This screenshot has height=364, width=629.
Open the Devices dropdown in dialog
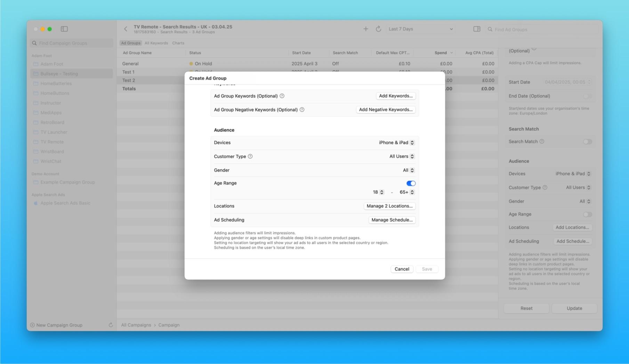(x=396, y=143)
